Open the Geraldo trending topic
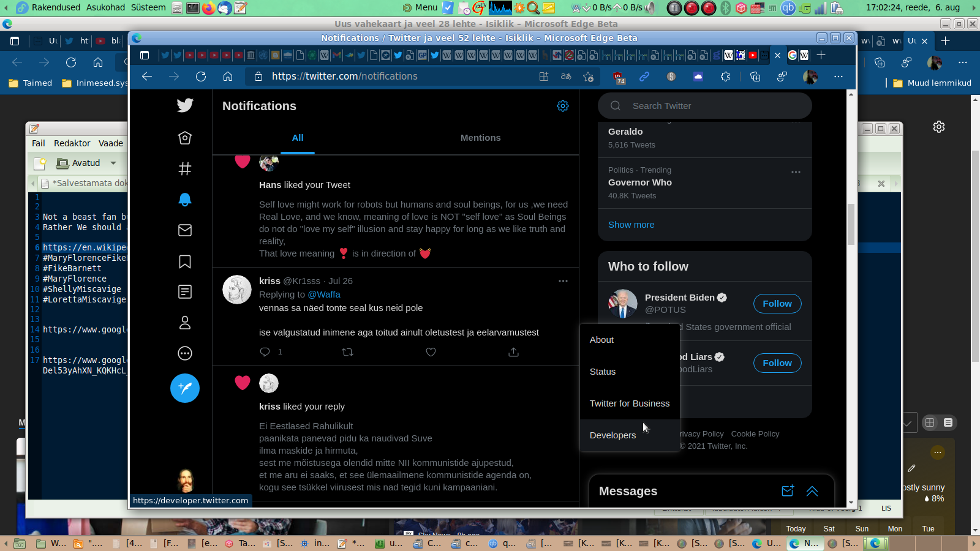This screenshot has width=980, height=551. 625,132
